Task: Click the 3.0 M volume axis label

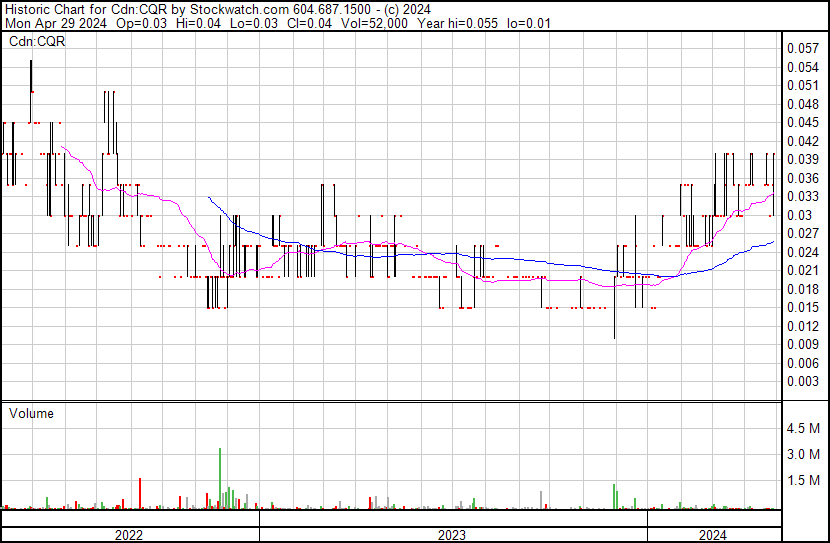Action: point(805,455)
